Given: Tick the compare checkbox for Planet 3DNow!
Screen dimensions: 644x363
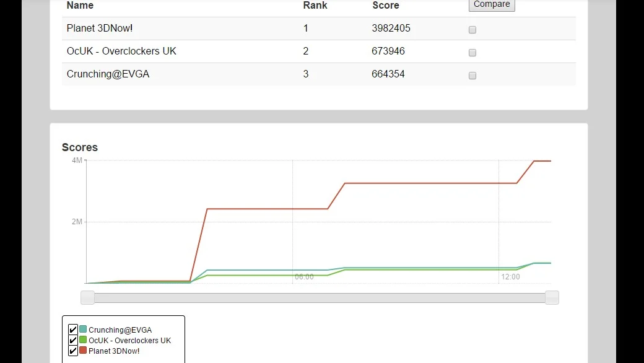Looking at the screenshot, I should 472,30.
